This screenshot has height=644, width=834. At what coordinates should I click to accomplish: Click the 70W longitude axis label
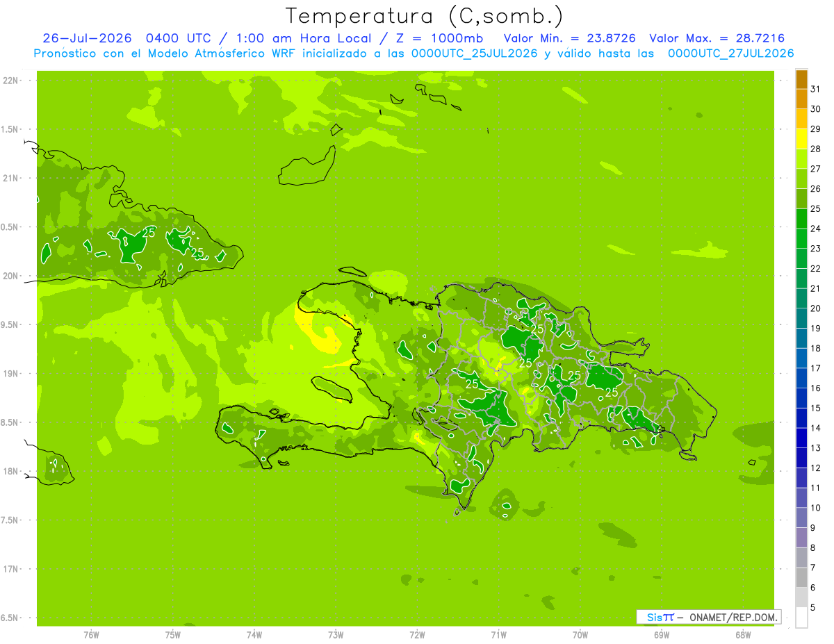click(x=580, y=635)
